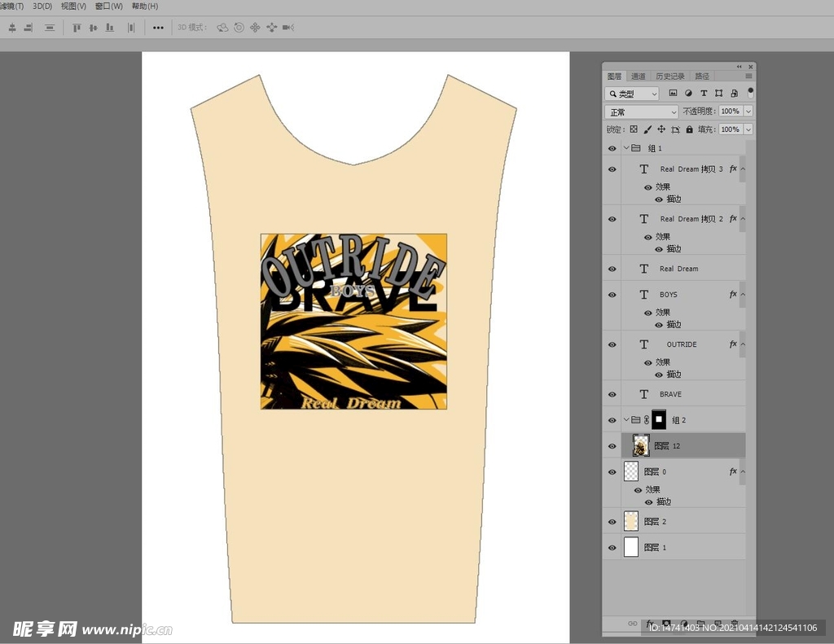
Task: Click link layers icon at panel bottom
Action: click(x=632, y=624)
